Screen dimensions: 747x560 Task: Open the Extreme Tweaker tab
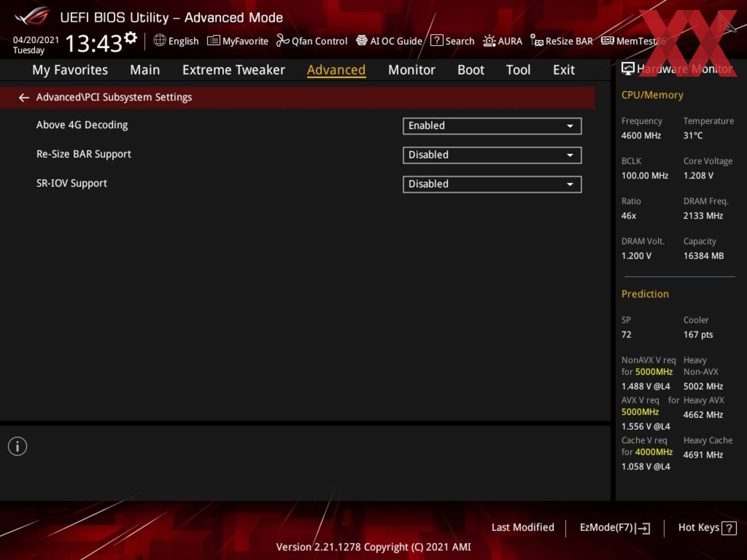(233, 70)
